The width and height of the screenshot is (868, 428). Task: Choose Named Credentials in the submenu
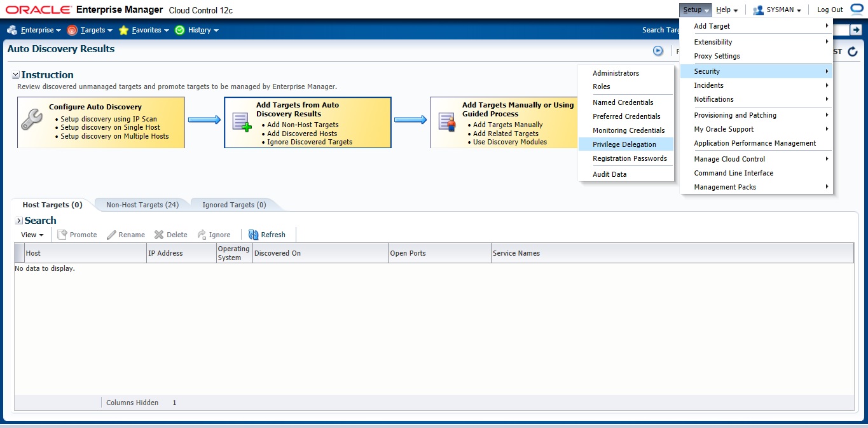(x=623, y=102)
